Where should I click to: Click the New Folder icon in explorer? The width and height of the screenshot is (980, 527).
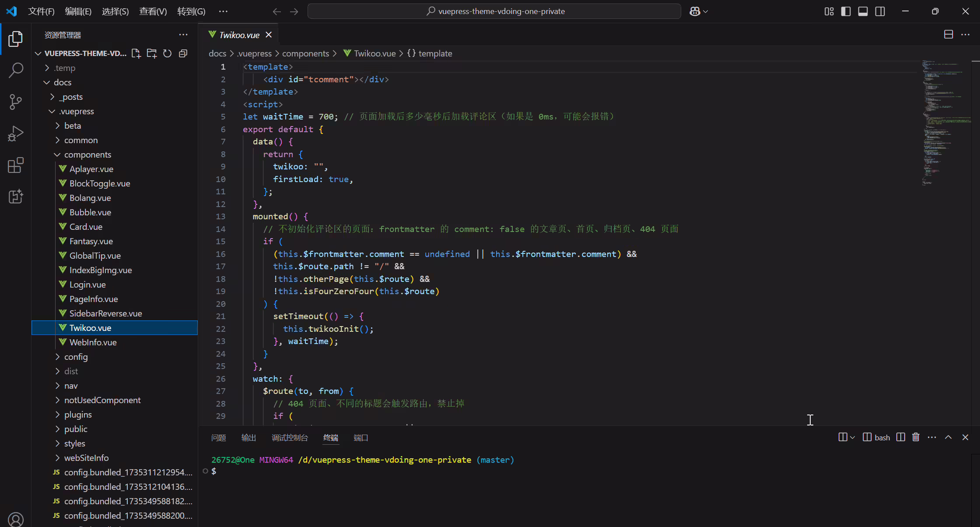tap(152, 53)
